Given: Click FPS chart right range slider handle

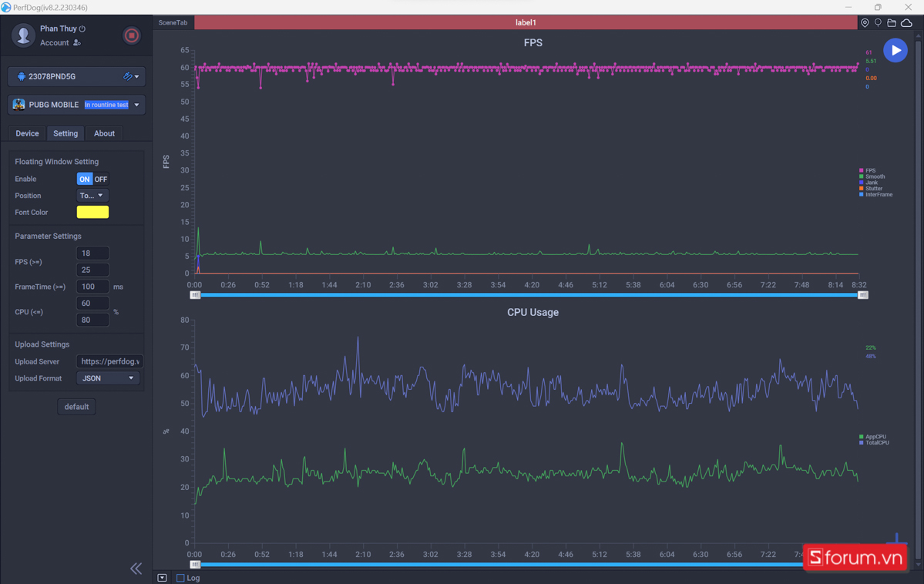Looking at the screenshot, I should tap(862, 295).
